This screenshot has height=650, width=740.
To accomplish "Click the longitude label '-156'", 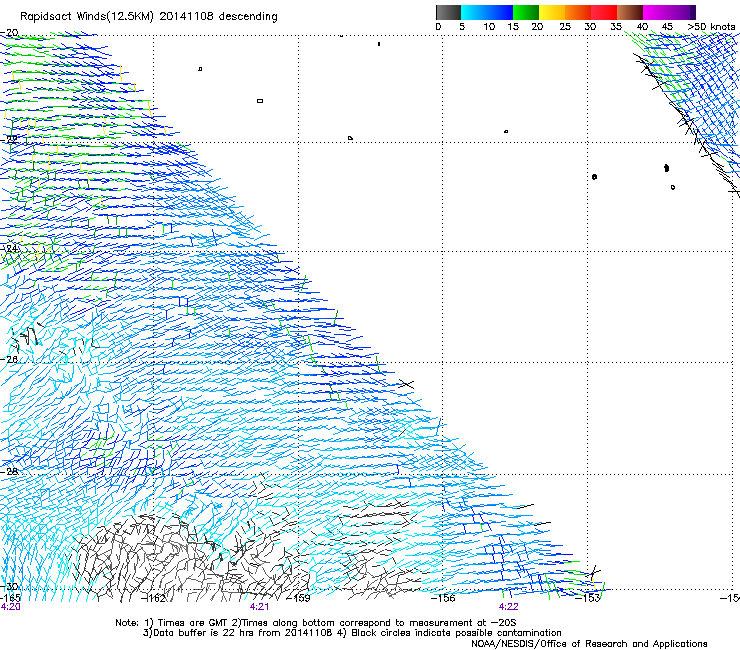I will pos(444,598).
